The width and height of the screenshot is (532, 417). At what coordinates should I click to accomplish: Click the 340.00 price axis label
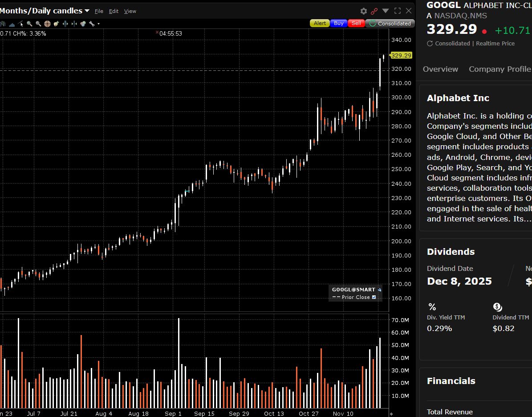[401, 40]
